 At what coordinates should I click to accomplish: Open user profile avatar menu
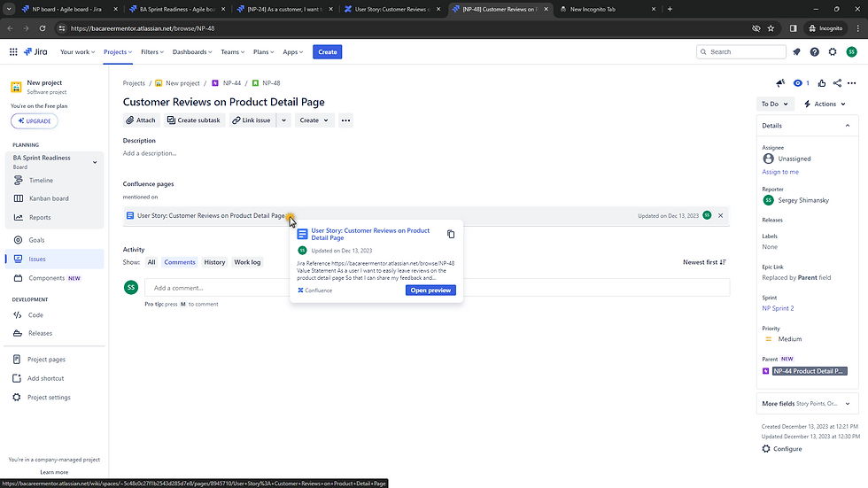coord(851,52)
